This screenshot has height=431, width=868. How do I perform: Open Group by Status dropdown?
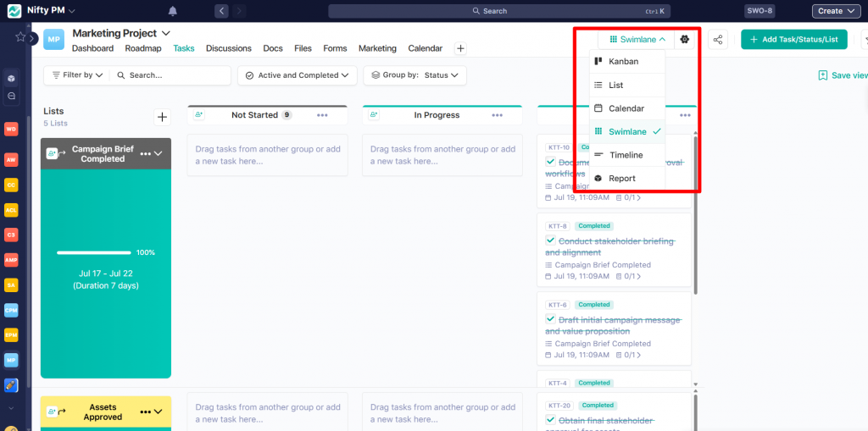coord(415,75)
